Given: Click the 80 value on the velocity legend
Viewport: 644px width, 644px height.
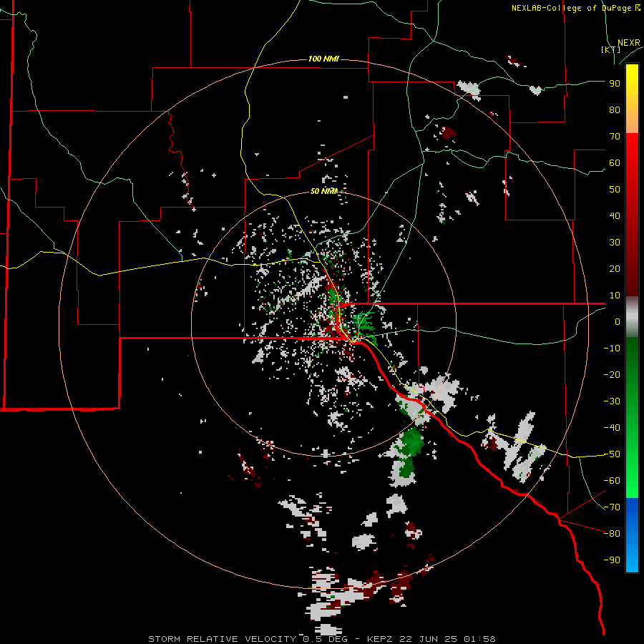Looking at the screenshot, I should (x=615, y=110).
